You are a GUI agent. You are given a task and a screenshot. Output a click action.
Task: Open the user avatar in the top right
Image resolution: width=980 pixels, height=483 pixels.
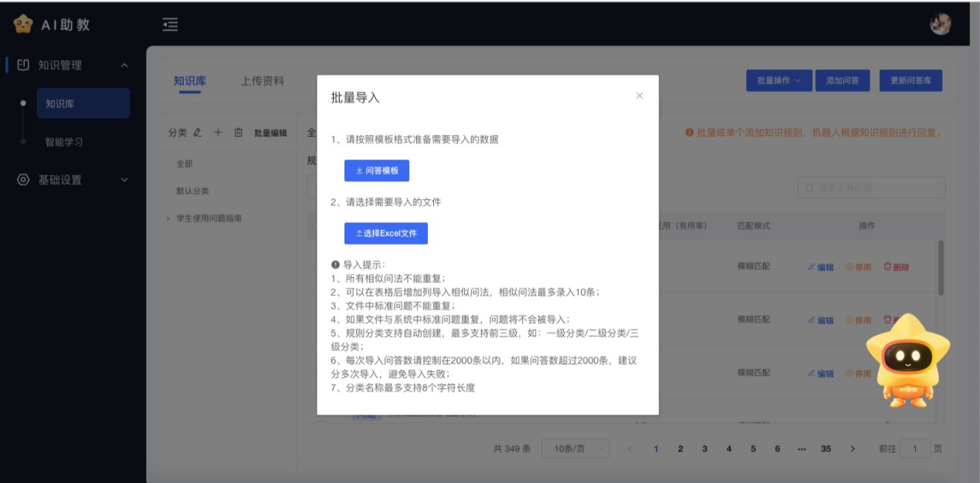point(940,25)
